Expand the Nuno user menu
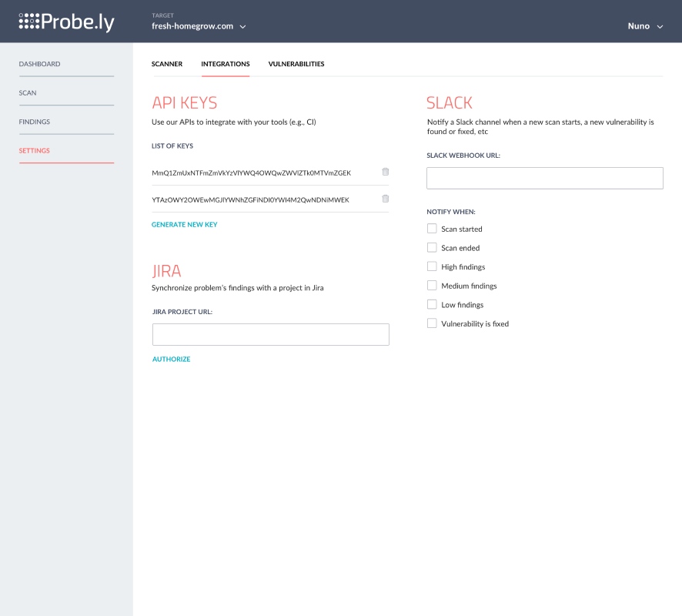This screenshot has height=616, width=682. 646,26
